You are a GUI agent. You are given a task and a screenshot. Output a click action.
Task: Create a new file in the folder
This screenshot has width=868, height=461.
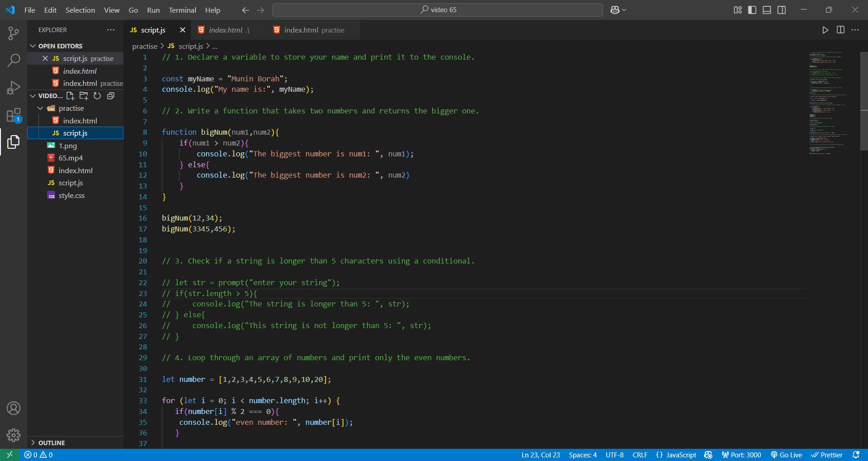[x=71, y=96]
